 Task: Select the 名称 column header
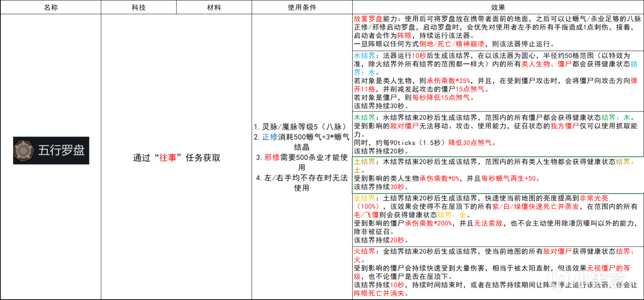click(x=50, y=7)
